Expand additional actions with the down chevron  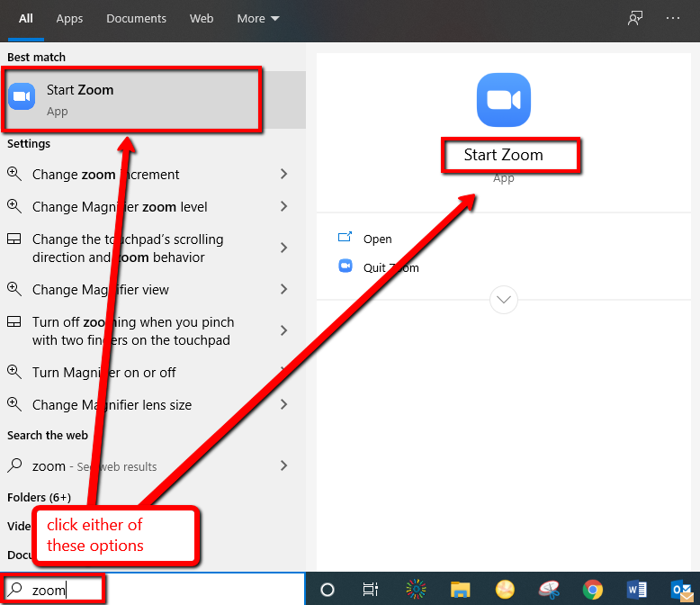(503, 299)
